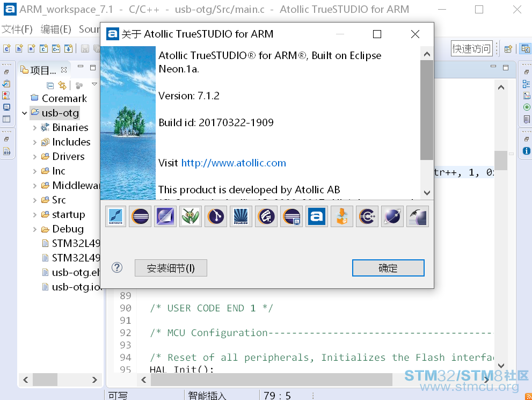This screenshot has width=532, height=400.
Task: Click the Atollic 'a' plug-in icon
Action: 317,216
